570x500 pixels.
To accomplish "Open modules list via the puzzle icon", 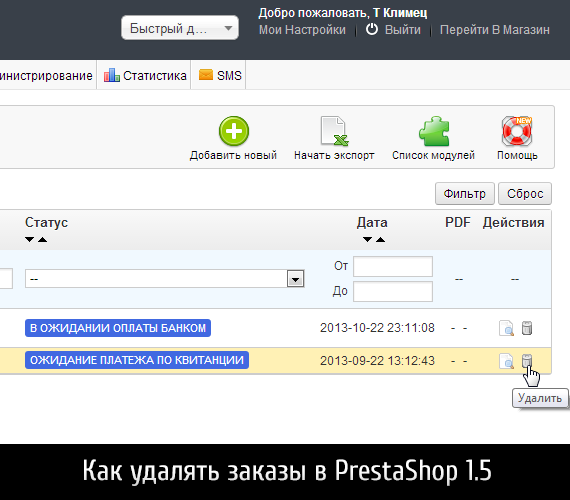I will click(434, 131).
